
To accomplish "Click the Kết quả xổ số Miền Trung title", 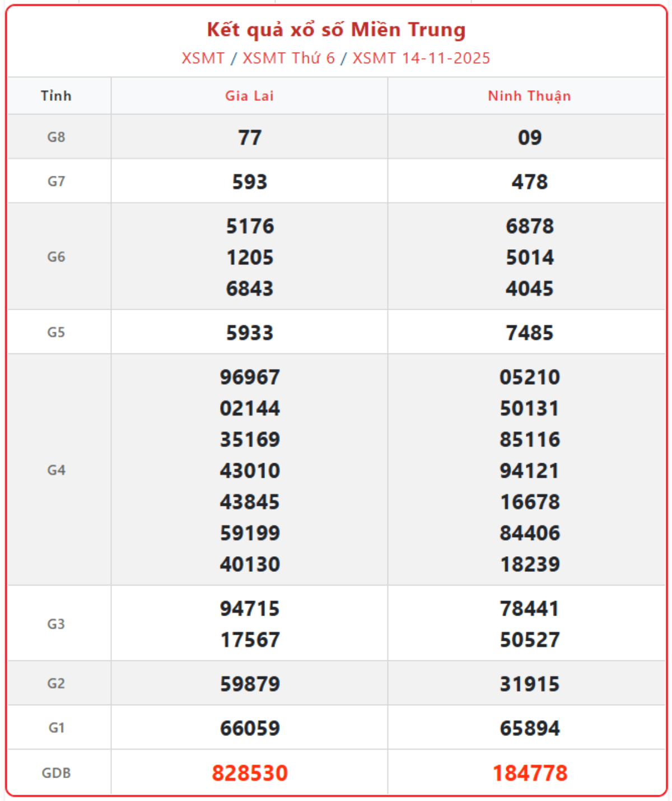I will (336, 30).
